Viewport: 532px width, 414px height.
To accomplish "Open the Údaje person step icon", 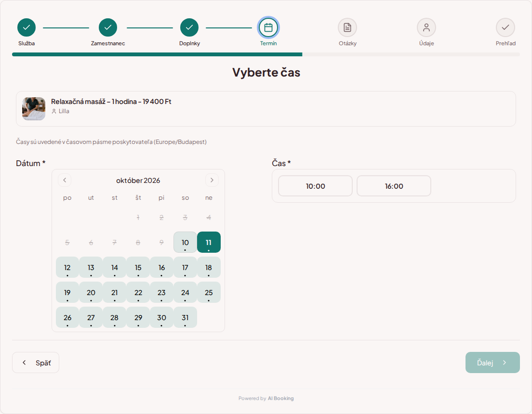I will (426, 27).
